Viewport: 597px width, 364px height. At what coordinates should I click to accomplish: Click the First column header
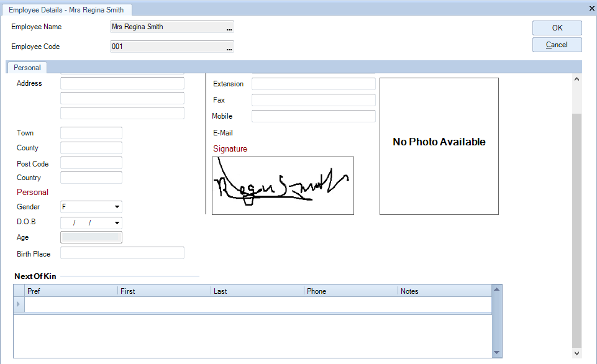[x=164, y=291]
